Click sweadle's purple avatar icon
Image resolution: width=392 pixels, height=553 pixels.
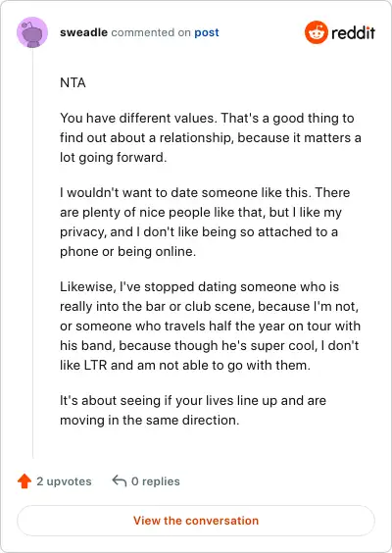click(32, 32)
